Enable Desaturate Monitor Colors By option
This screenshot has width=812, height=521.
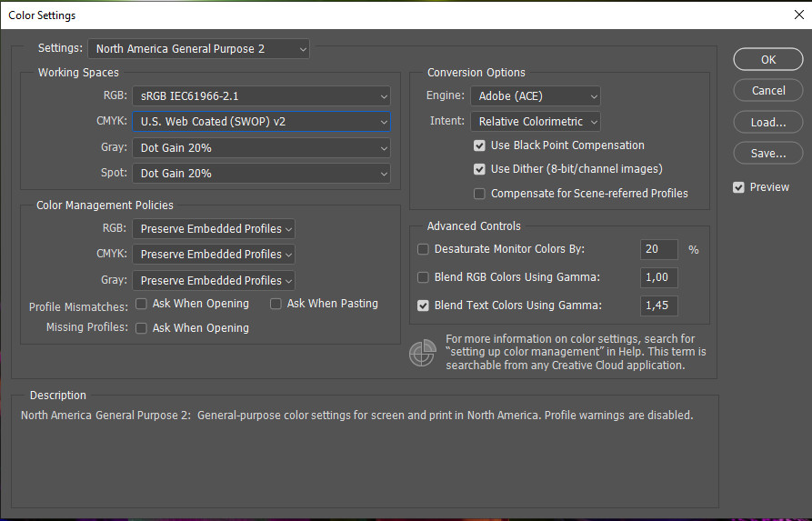[x=423, y=249]
